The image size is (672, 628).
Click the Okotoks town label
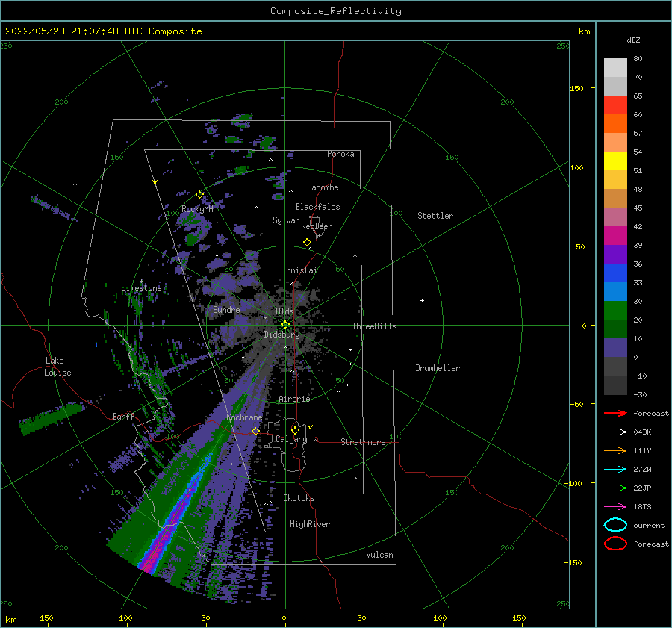pos(299,498)
